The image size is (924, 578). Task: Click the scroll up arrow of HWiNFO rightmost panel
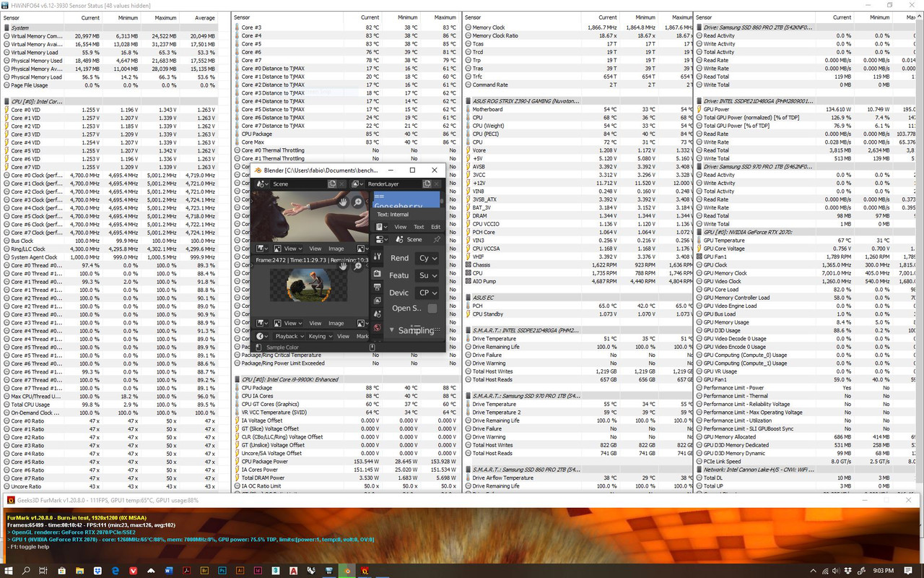click(920, 17)
